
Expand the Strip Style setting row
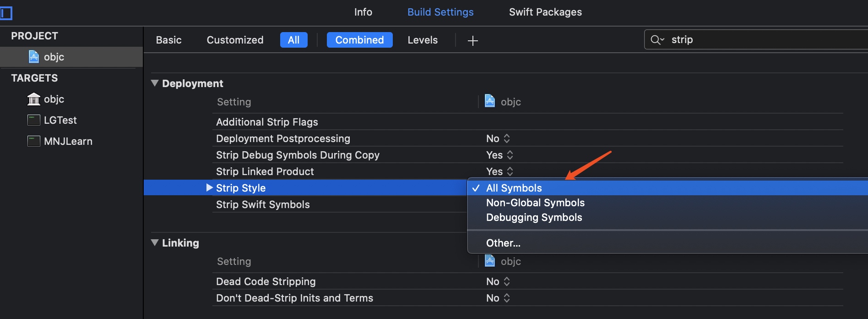(209, 187)
